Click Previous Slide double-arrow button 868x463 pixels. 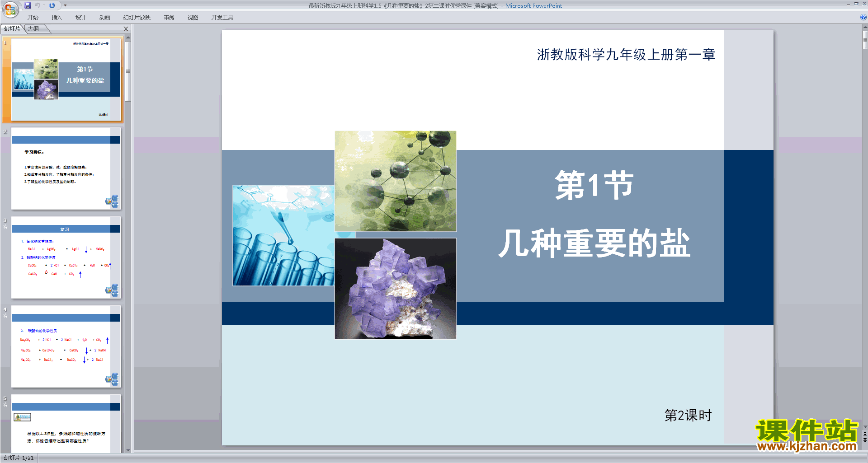point(865,434)
